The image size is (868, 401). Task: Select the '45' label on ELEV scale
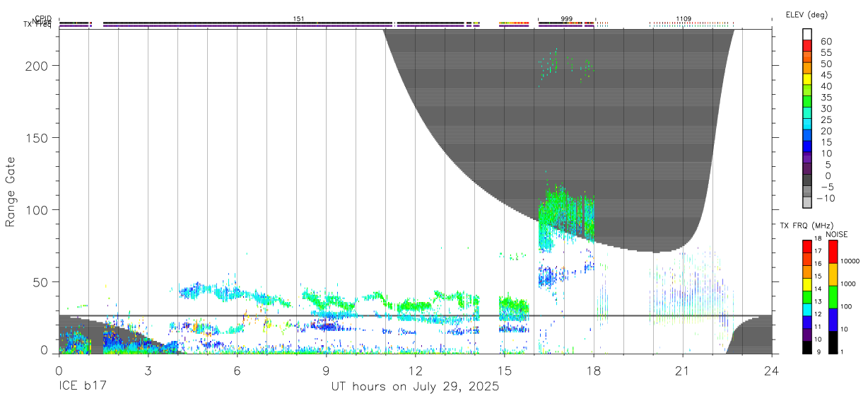825,76
